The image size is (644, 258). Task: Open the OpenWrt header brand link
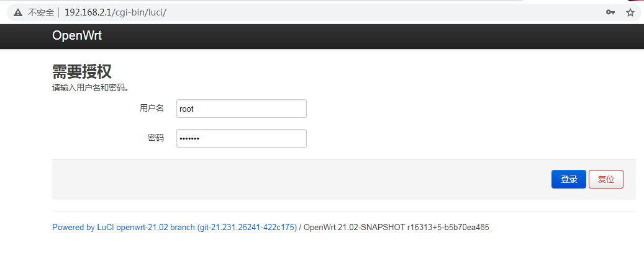point(76,35)
